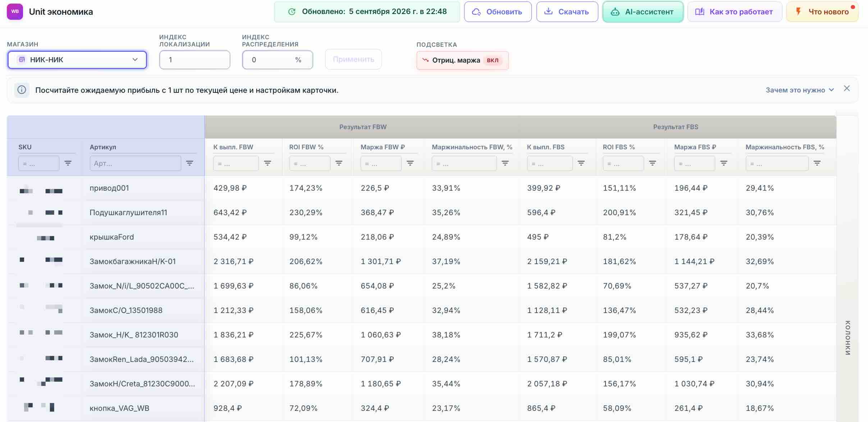Open the Артикул column filter icon
868x422 pixels.
189,163
